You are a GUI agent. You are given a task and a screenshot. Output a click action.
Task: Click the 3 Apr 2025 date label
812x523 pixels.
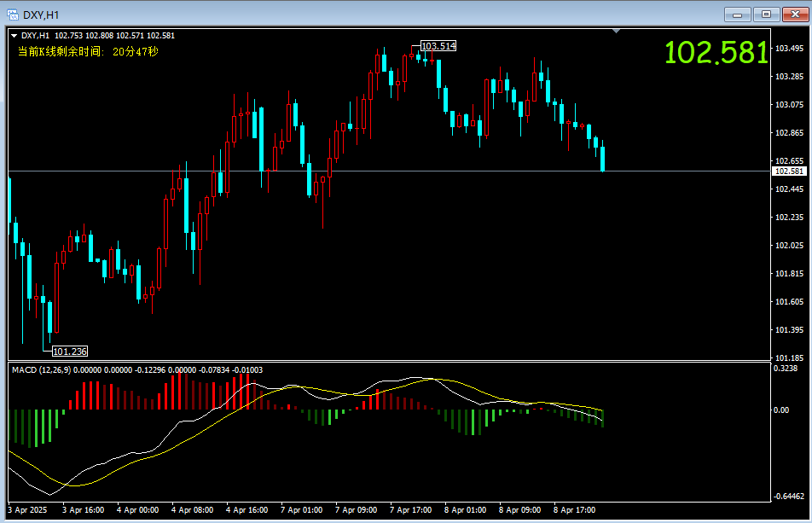tap(27, 509)
